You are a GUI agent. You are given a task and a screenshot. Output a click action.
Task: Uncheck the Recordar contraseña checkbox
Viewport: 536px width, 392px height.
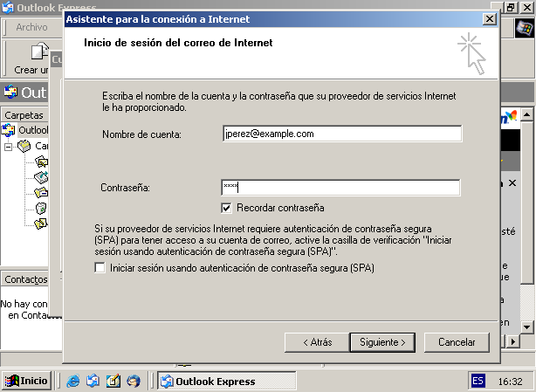227,208
